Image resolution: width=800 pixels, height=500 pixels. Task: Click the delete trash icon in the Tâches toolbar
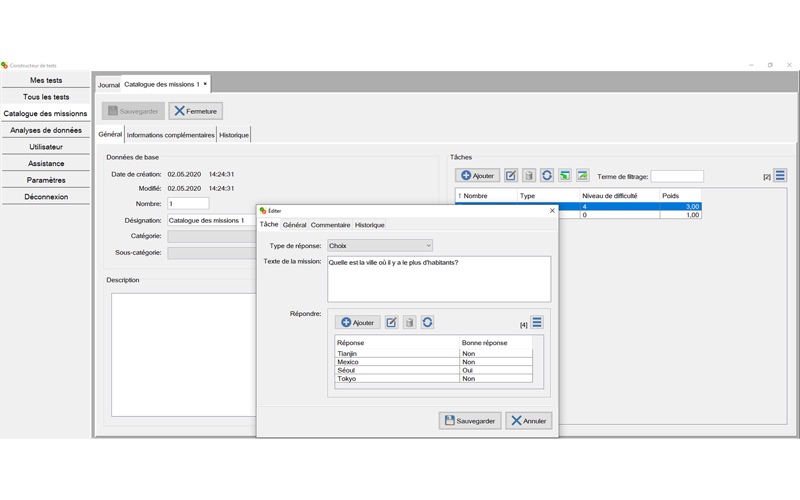click(x=529, y=176)
